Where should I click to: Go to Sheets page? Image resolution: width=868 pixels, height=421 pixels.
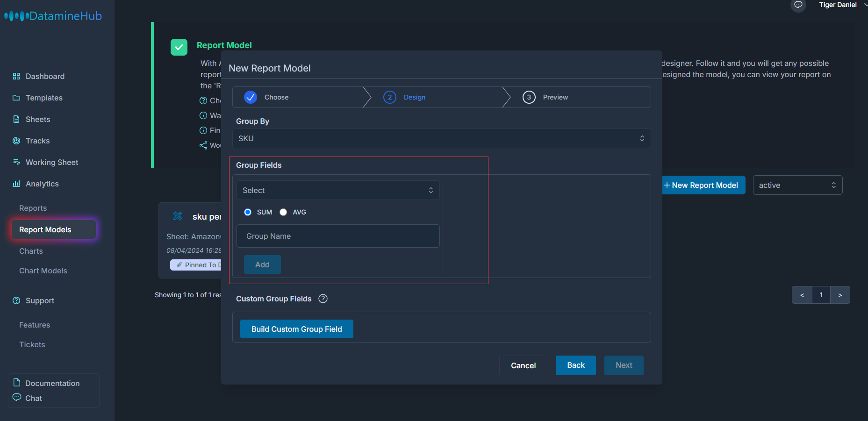[38, 119]
